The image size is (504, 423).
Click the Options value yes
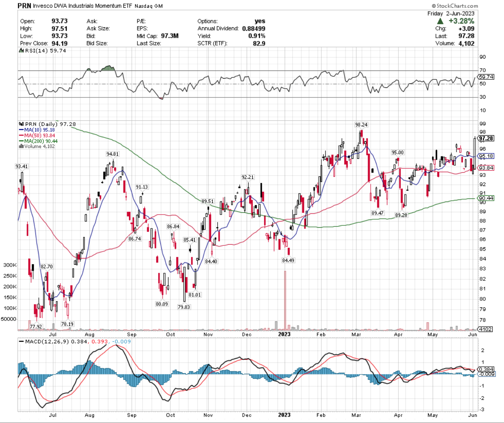[x=260, y=21]
